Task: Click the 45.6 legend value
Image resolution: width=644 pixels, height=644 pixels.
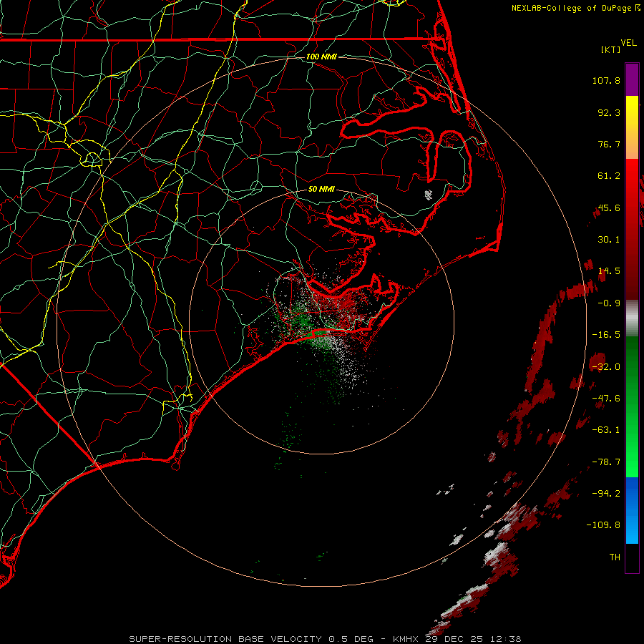Action: coord(609,208)
